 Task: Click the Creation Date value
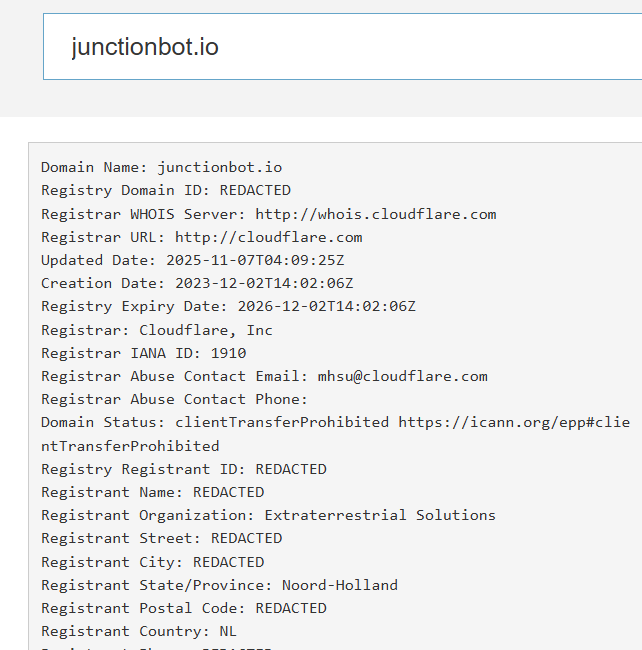(263, 283)
